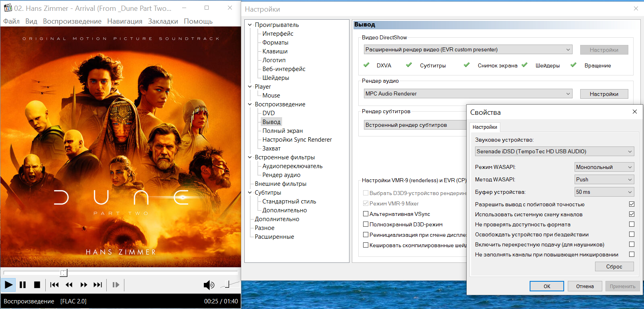Enable Не заполнять каналы при микшировании
This screenshot has width=644, height=309.
(x=632, y=254)
